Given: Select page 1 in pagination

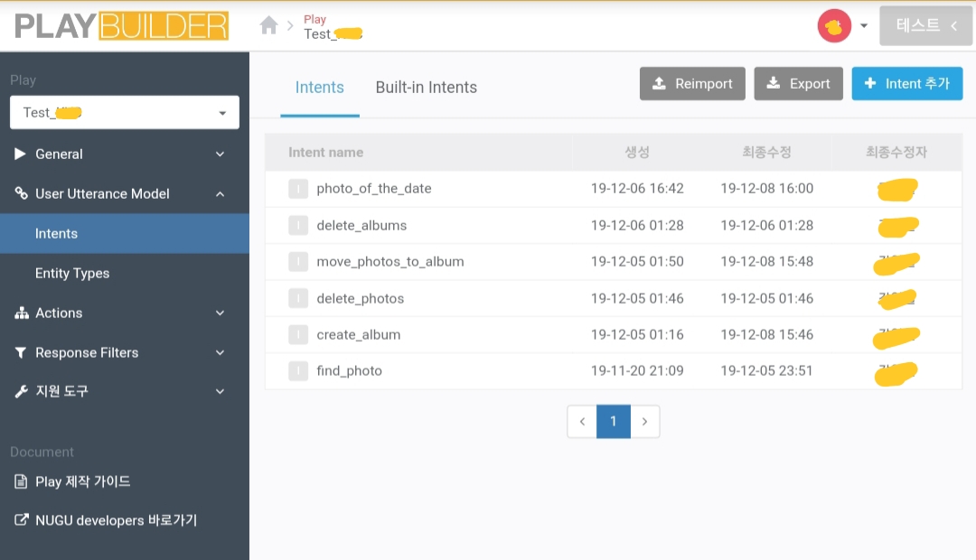Looking at the screenshot, I should coord(613,421).
